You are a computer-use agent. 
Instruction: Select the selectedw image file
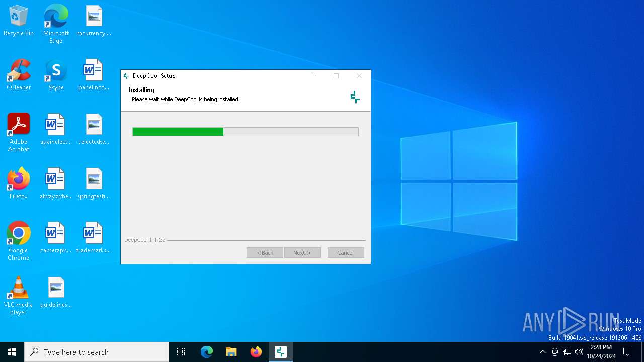pyautogui.click(x=94, y=130)
